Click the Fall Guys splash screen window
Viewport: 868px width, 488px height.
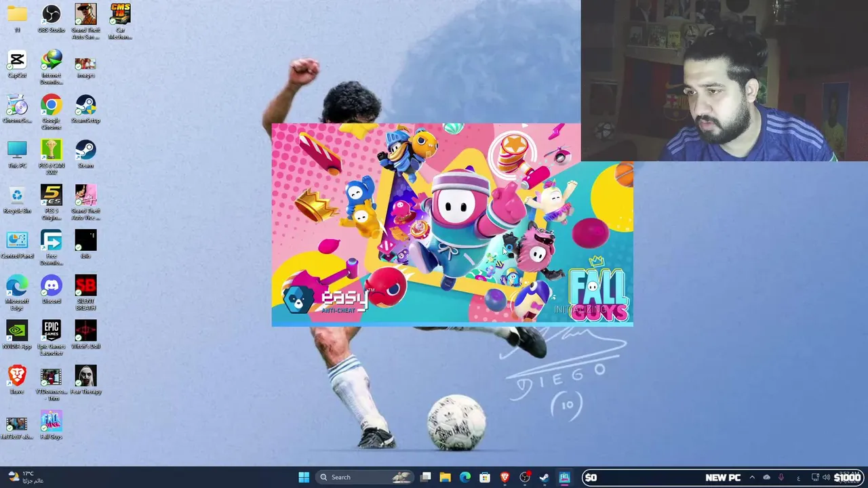pos(452,225)
